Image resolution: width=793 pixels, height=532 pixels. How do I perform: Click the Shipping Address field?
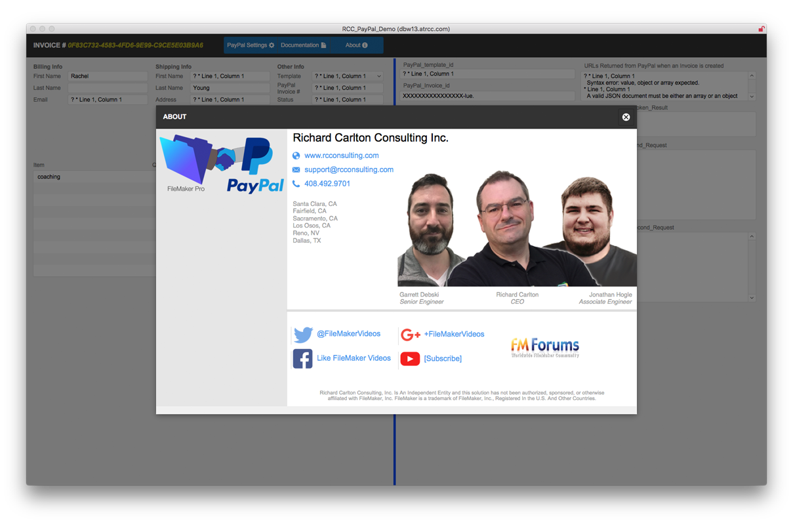[230, 100]
